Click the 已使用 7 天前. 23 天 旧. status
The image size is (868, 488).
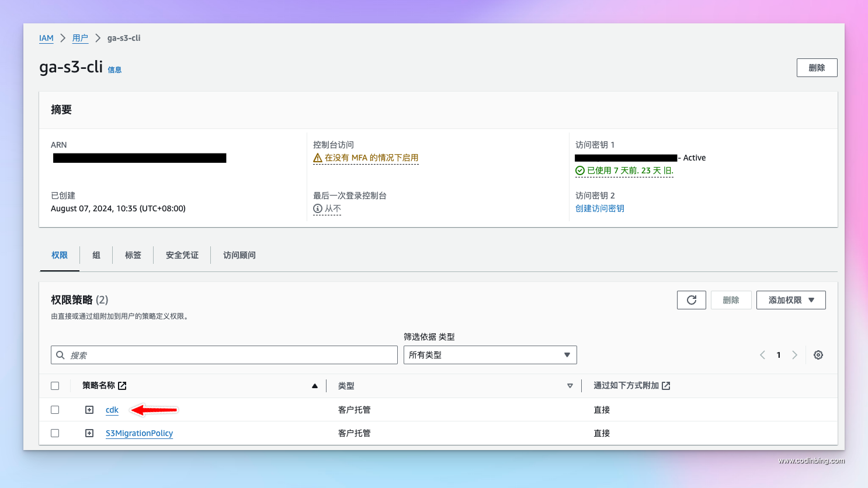pos(630,170)
